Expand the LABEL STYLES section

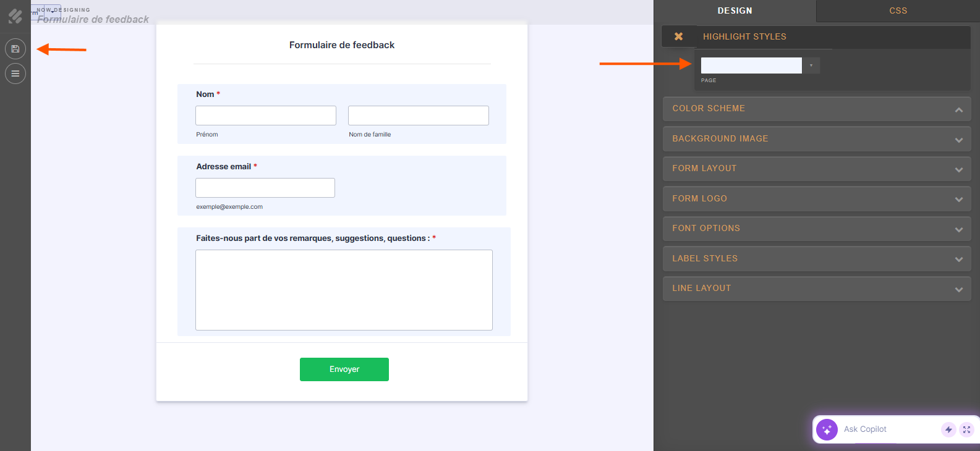tap(817, 259)
